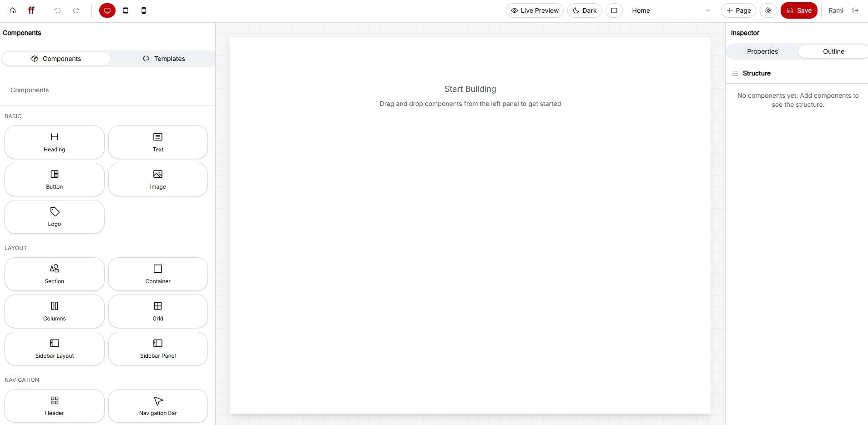Open the Templates tab
The image size is (868, 425).
point(164,58)
